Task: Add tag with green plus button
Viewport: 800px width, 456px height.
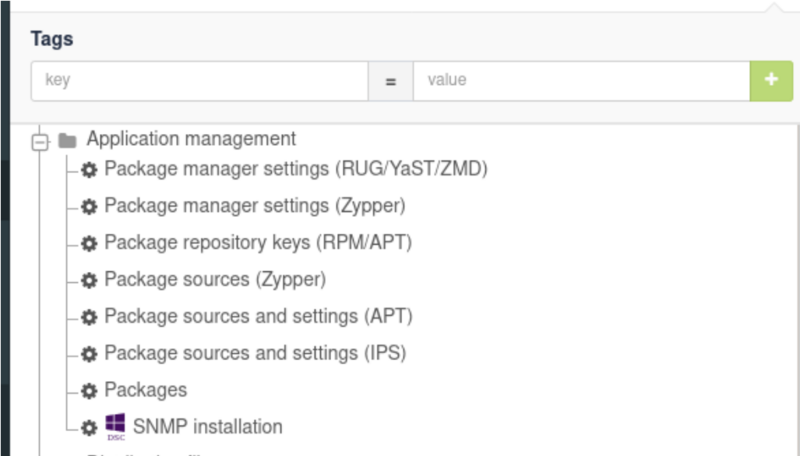Action: click(771, 81)
